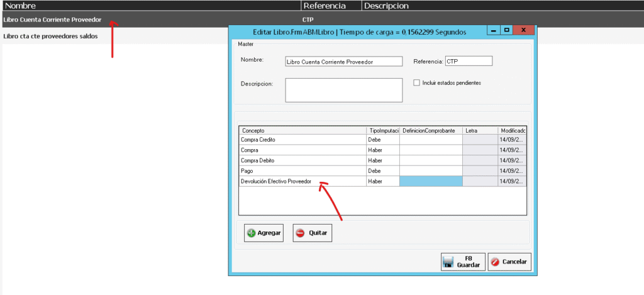
Task: Open TipoImputacion cell for Pago row
Action: [x=382, y=170]
